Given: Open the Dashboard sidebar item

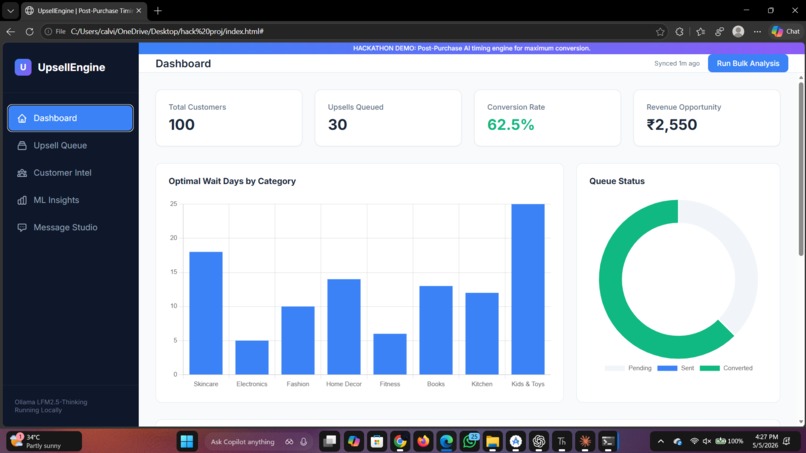Looking at the screenshot, I should point(70,118).
